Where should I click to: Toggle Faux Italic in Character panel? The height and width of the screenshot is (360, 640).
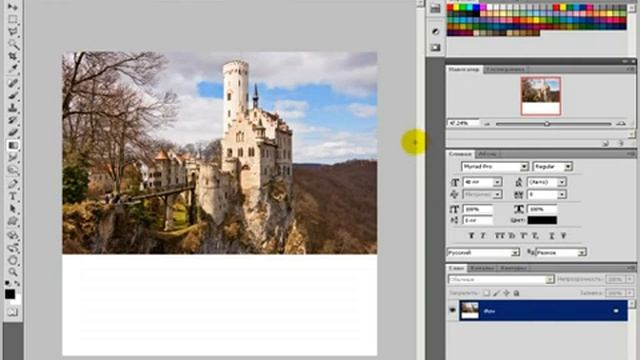pyautogui.click(x=483, y=236)
